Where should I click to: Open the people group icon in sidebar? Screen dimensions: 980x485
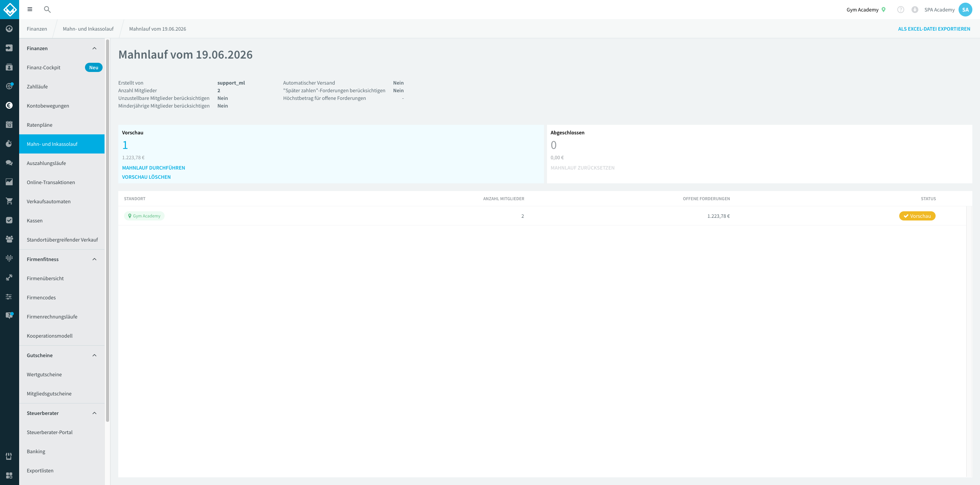[9, 239]
